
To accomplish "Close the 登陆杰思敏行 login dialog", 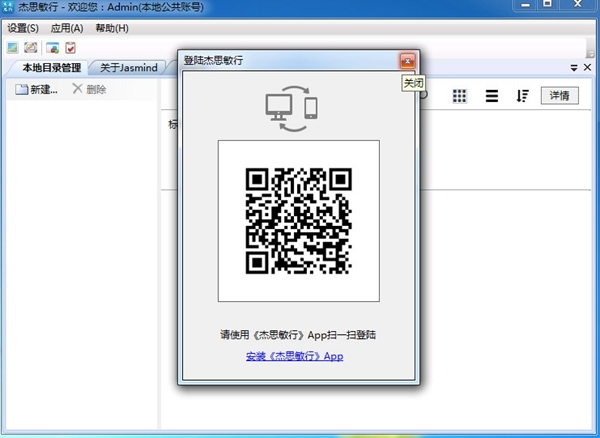I will coord(408,61).
